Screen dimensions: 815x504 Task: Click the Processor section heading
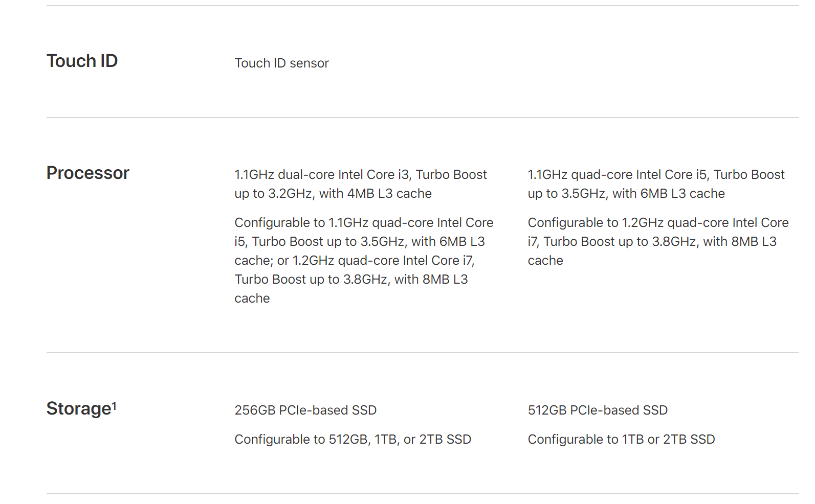pos(87,173)
